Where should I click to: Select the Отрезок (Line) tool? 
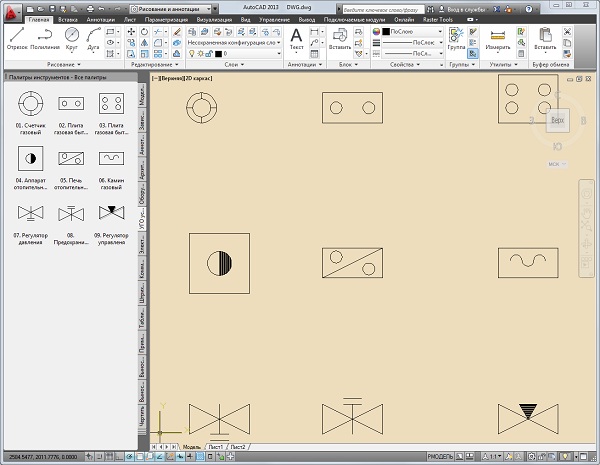17,37
